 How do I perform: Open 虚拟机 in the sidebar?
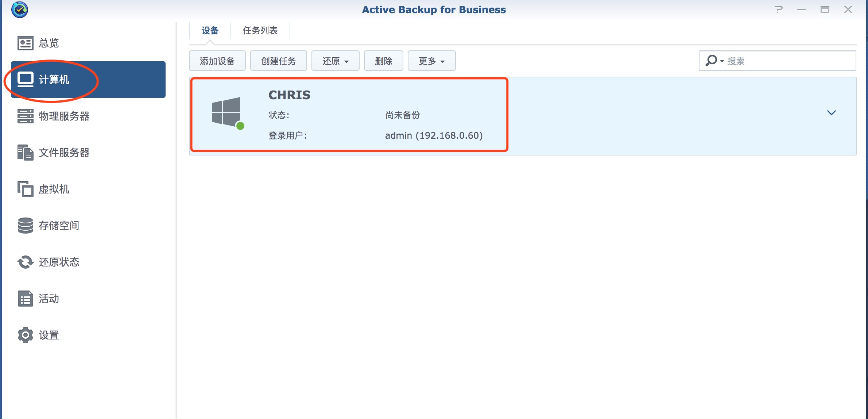(88, 189)
